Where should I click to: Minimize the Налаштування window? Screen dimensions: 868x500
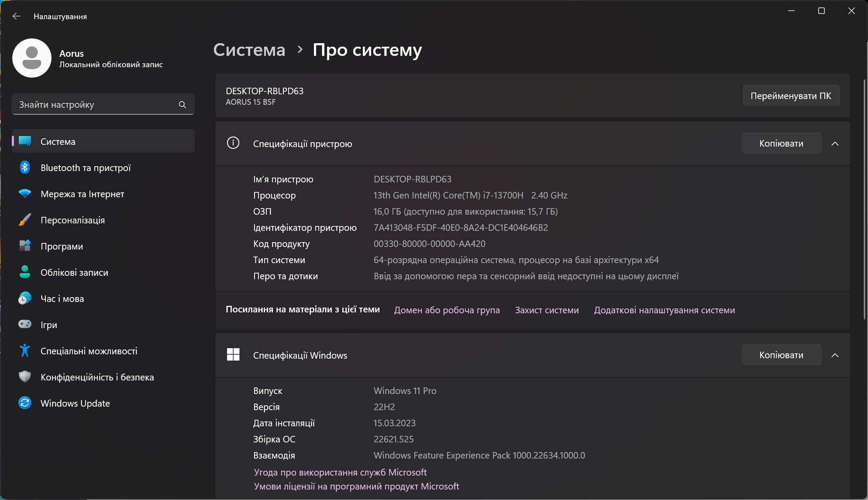791,11
